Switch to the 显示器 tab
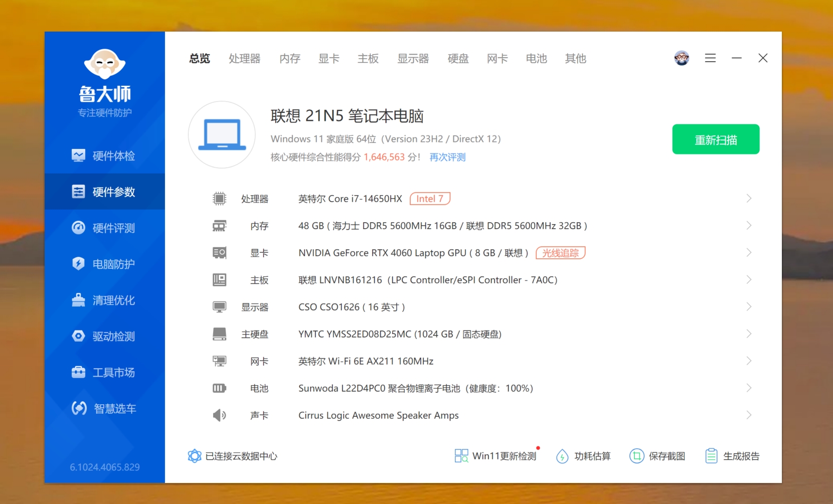Screen dimensions: 833x504 (x=413, y=59)
